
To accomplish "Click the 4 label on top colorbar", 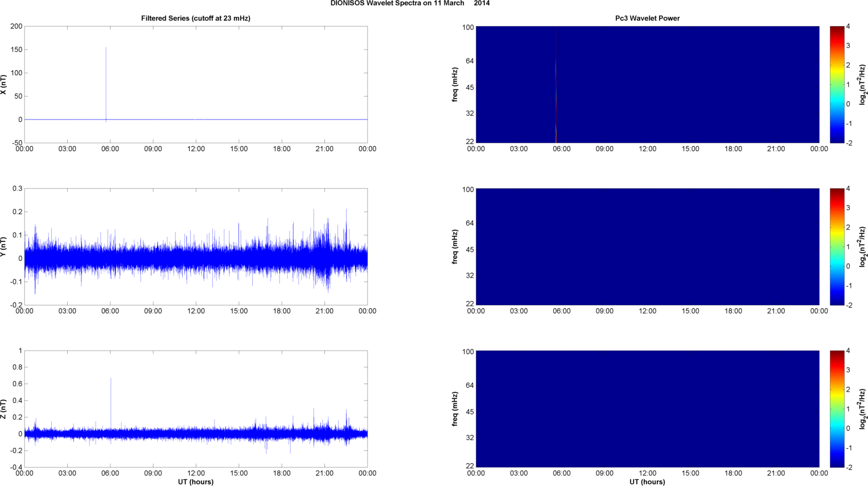I will 848,26.
